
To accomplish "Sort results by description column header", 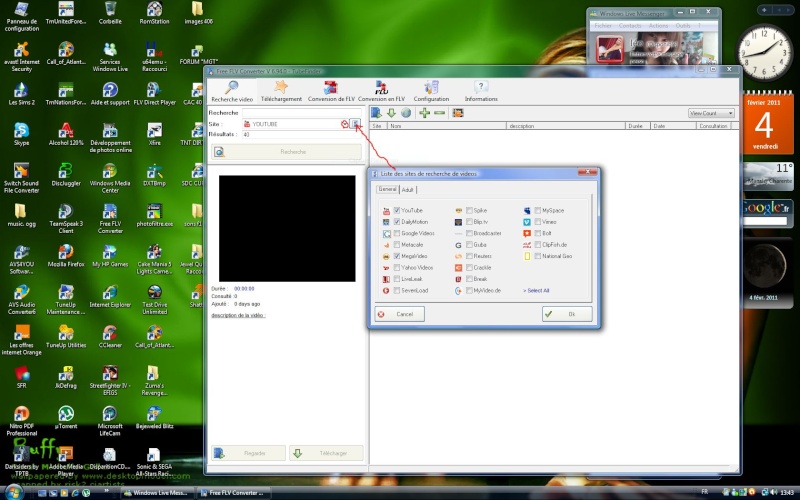I will [566, 126].
